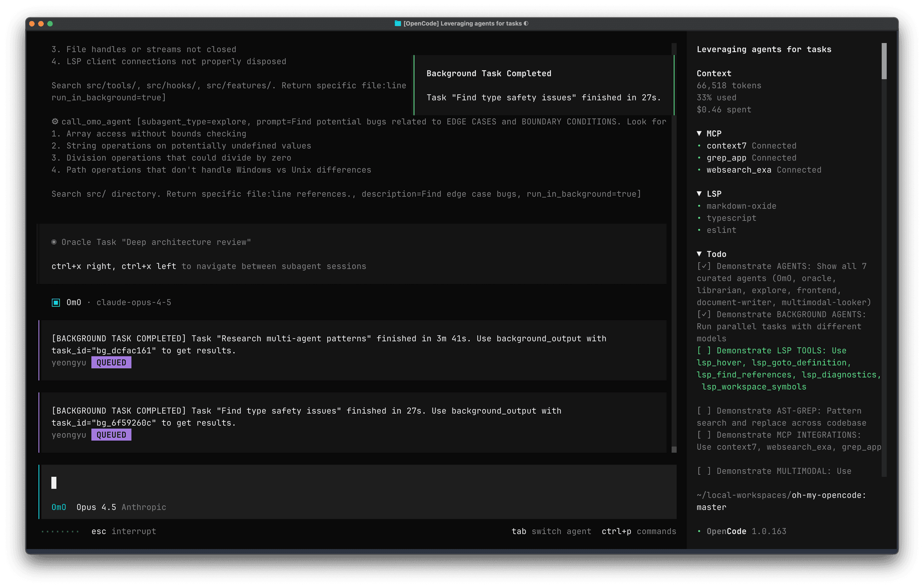924x588 pixels.
Task: Collapse the MCP section triangle
Action: [699, 133]
